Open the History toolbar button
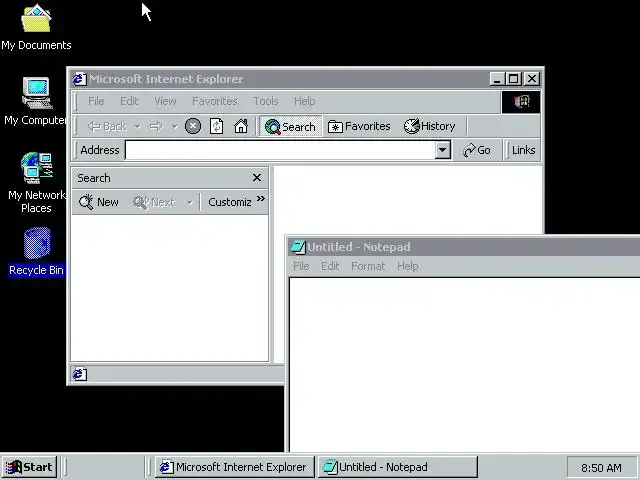Image resolution: width=640 pixels, height=480 pixels. point(429,126)
